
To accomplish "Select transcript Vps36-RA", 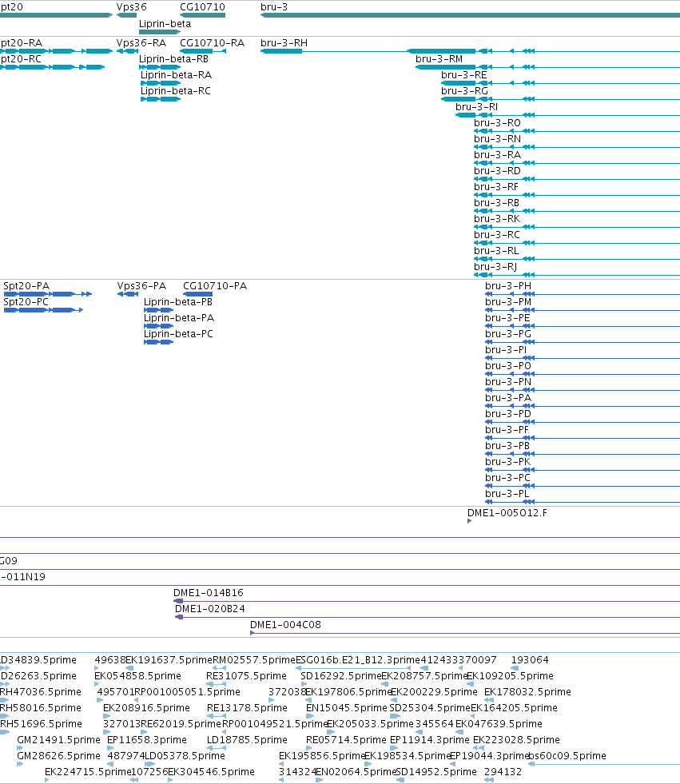I will [141, 43].
